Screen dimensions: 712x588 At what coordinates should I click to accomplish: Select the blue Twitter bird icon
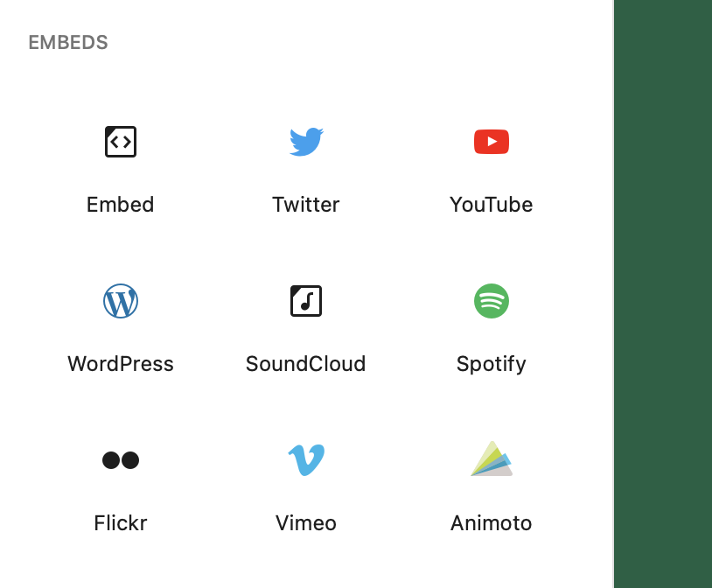[x=306, y=142]
